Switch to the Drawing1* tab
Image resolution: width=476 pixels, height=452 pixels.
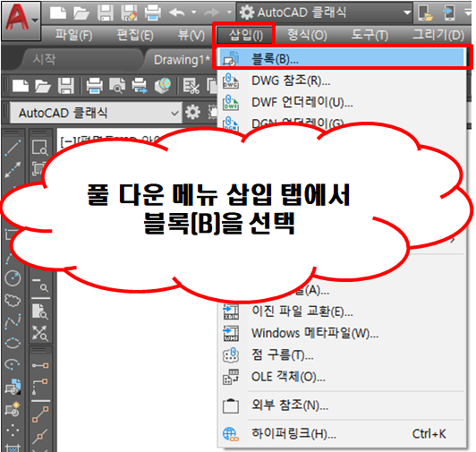click(182, 60)
